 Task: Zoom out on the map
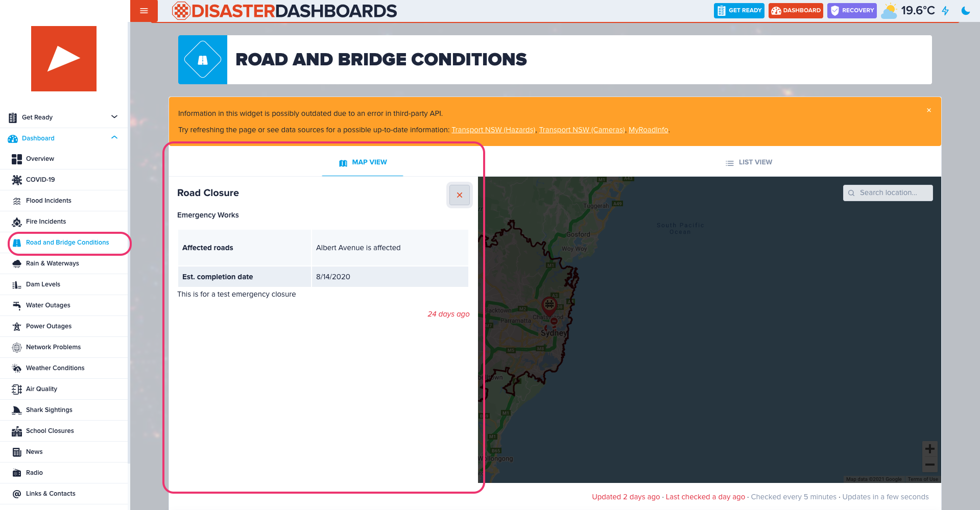coord(929,465)
